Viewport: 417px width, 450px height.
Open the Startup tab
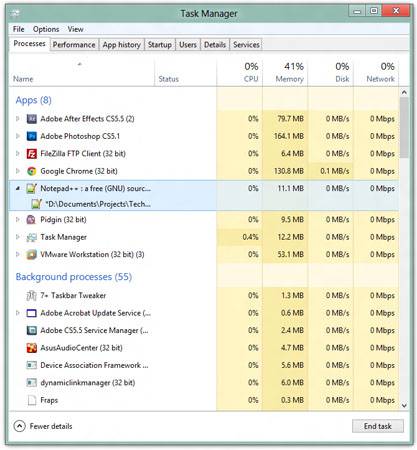coord(160,45)
